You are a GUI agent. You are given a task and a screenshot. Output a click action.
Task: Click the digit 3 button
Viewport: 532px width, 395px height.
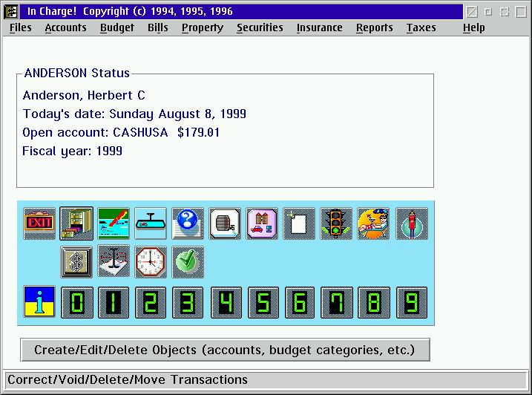tap(188, 302)
